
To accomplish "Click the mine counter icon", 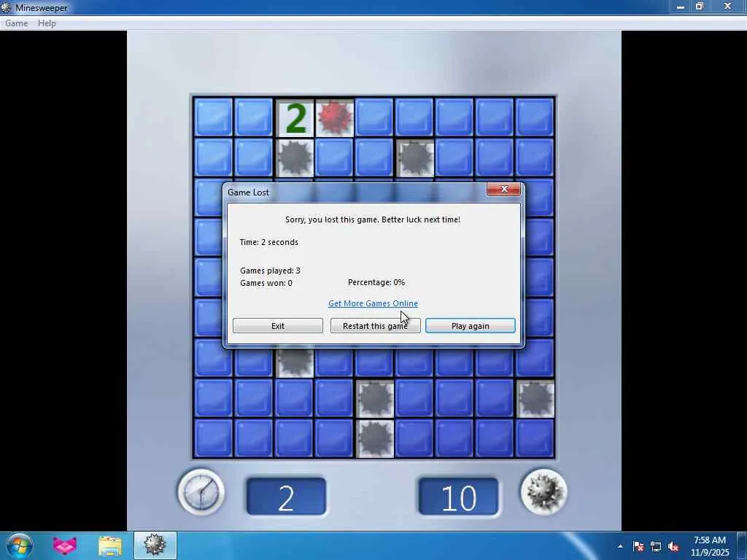I will point(543,492).
